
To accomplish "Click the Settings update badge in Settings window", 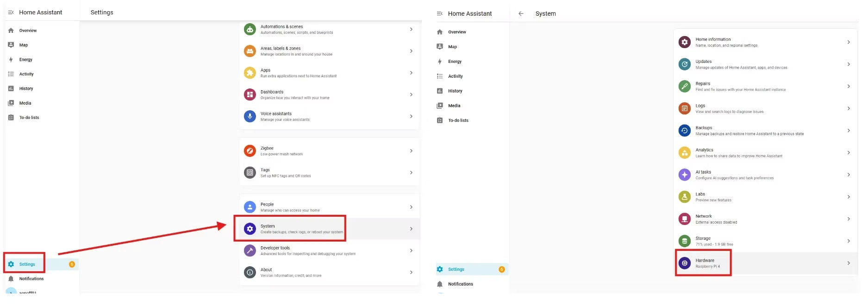I will tap(72, 264).
